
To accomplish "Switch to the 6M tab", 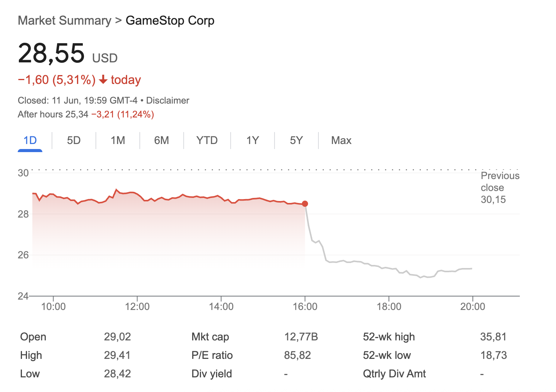I will [161, 140].
